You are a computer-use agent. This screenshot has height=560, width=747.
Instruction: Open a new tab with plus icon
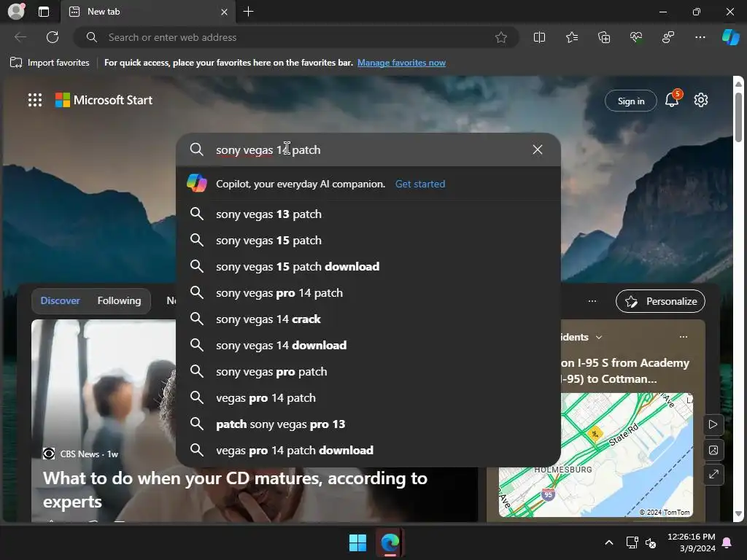[x=248, y=12]
